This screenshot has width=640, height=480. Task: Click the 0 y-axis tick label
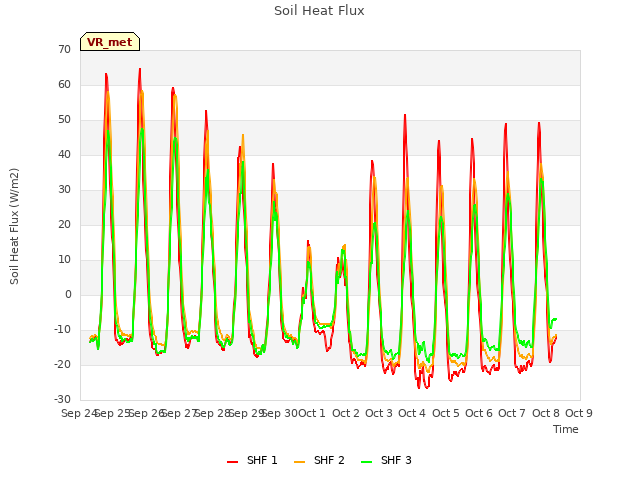68,295
